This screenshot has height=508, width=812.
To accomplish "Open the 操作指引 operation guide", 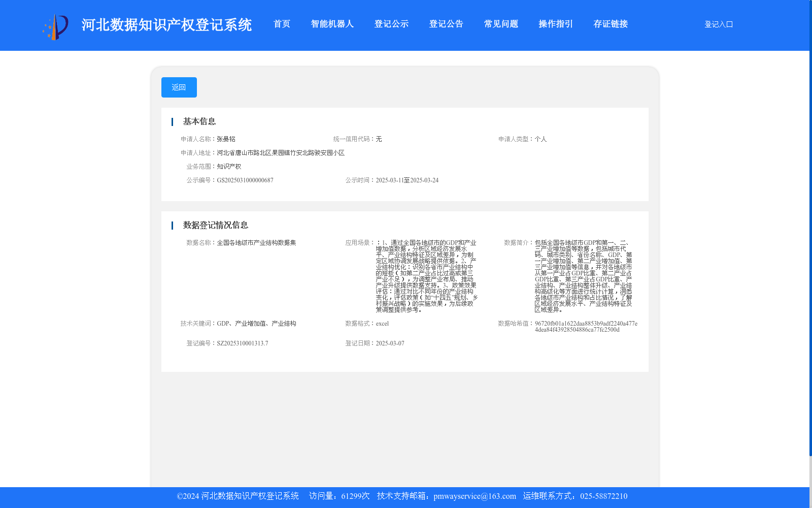I will 555,24.
